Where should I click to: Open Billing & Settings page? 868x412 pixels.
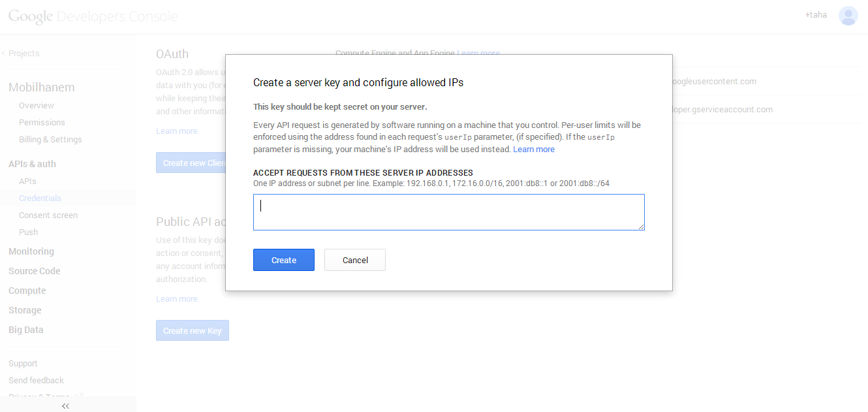click(x=50, y=140)
